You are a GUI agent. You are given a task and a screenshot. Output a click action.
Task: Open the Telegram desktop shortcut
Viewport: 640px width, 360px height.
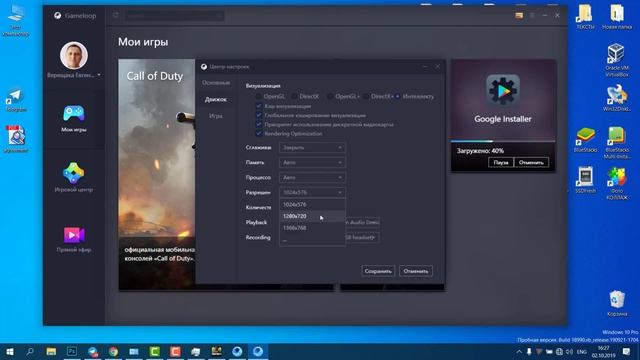coord(16,100)
